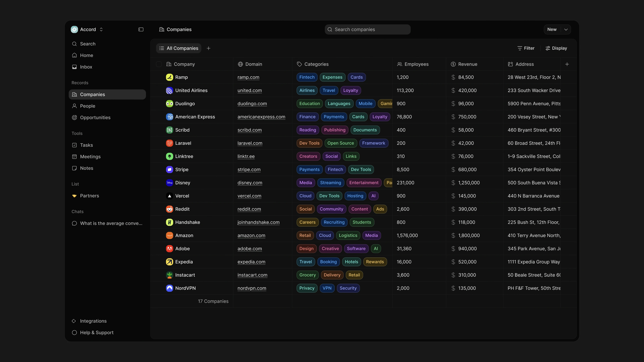Add a new column with plus icon
This screenshot has height=362, width=644.
tap(567, 64)
